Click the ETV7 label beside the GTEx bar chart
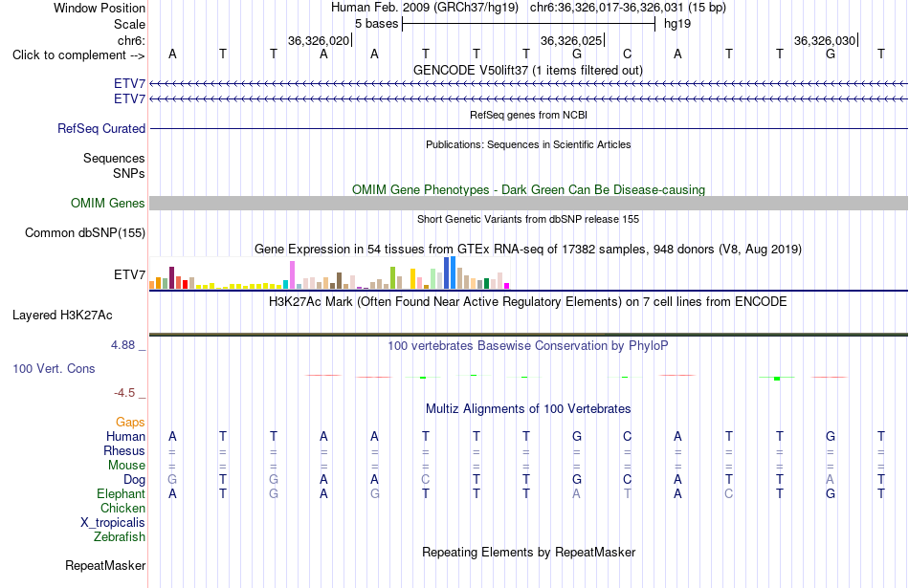The width and height of the screenshot is (909, 588). point(129,274)
